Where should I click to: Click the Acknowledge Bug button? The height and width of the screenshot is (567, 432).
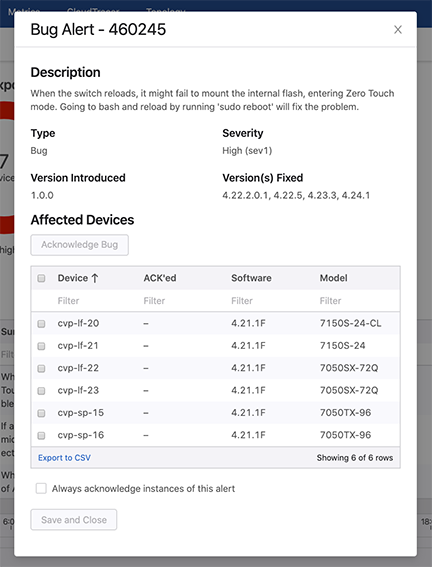(x=80, y=245)
